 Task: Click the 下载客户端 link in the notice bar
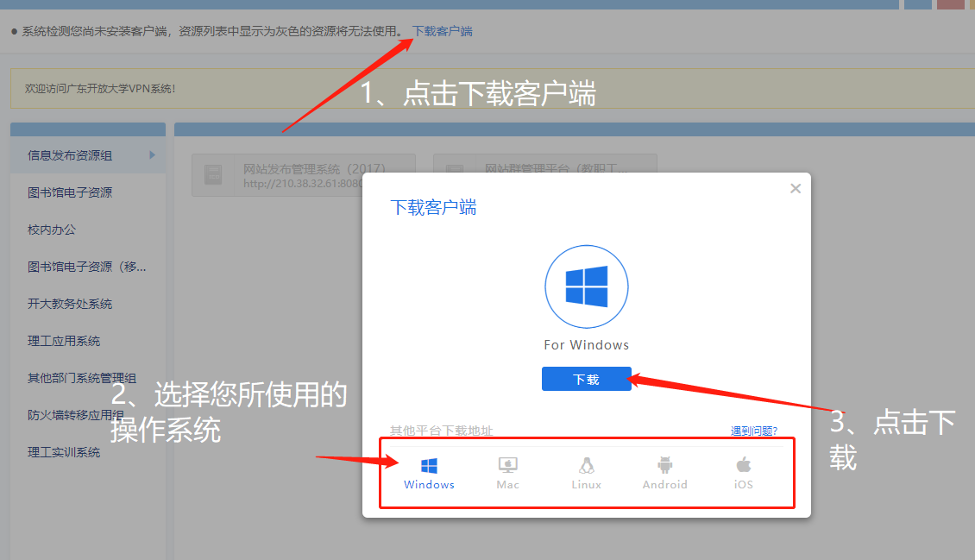coord(443,31)
